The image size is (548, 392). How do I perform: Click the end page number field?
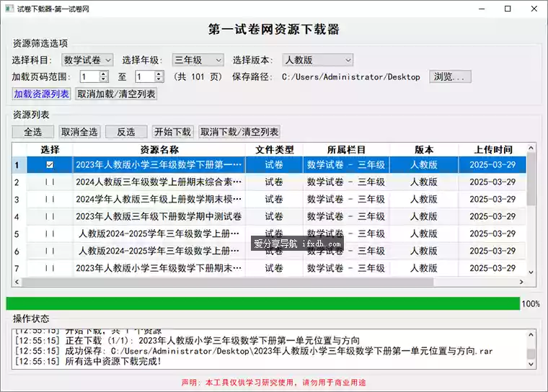coord(146,76)
